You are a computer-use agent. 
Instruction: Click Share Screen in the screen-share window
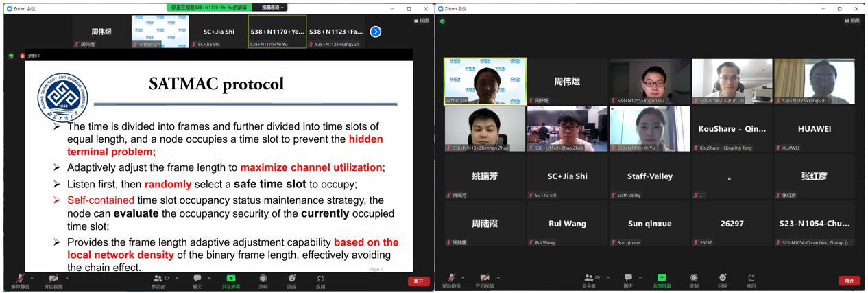coord(231,281)
